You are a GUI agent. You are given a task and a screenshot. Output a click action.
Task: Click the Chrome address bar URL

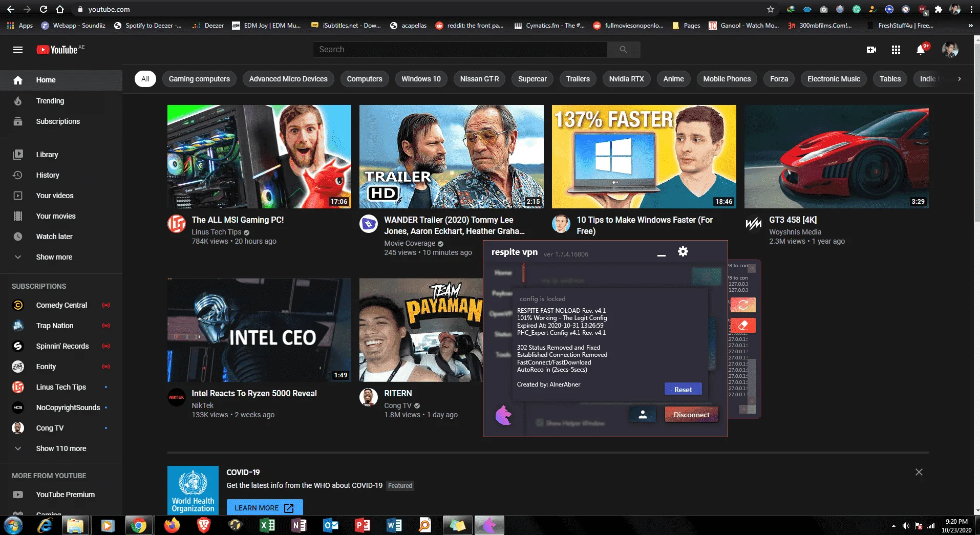(x=109, y=9)
